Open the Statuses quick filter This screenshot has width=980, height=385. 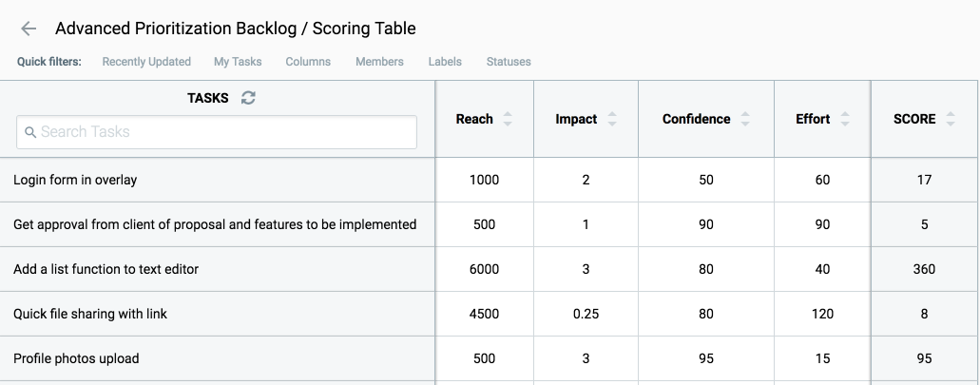coord(509,62)
